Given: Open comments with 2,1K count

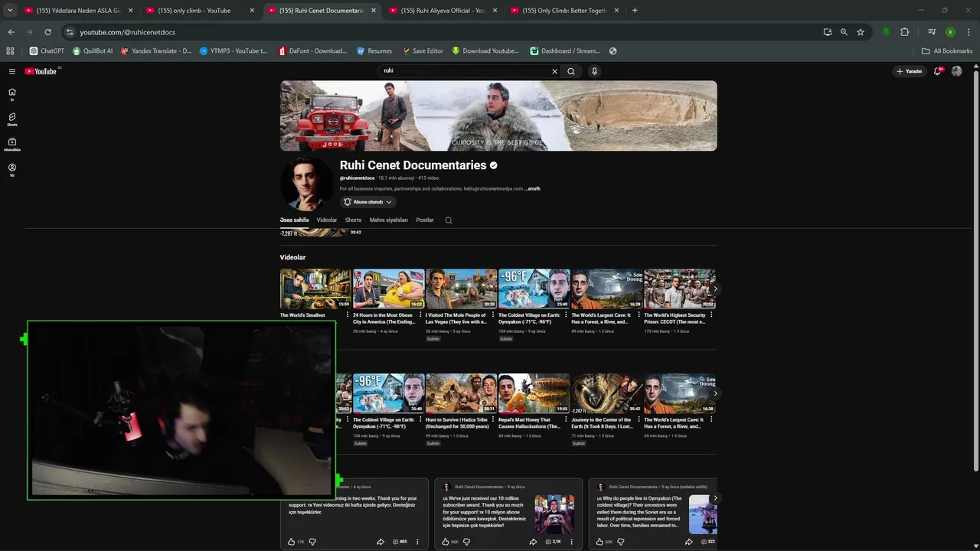Looking at the screenshot, I should point(554,542).
